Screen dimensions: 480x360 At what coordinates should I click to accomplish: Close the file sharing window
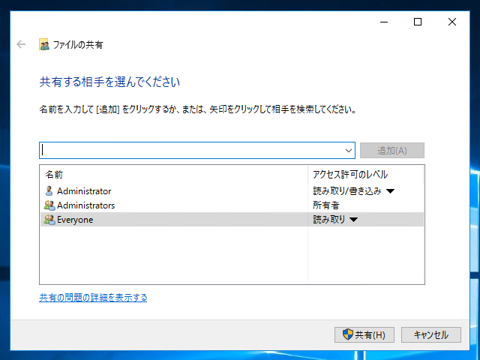(x=452, y=22)
